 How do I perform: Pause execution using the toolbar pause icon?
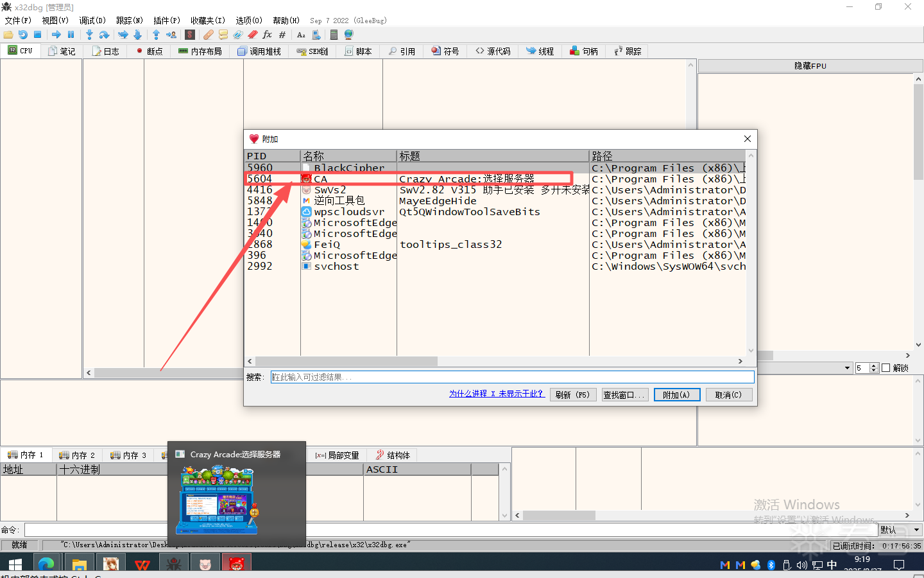[71, 35]
